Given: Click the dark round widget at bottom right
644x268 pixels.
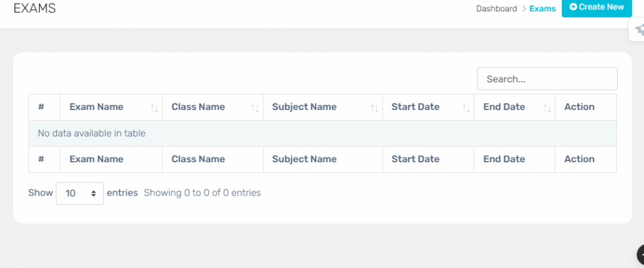Looking at the screenshot, I should pos(640,255).
